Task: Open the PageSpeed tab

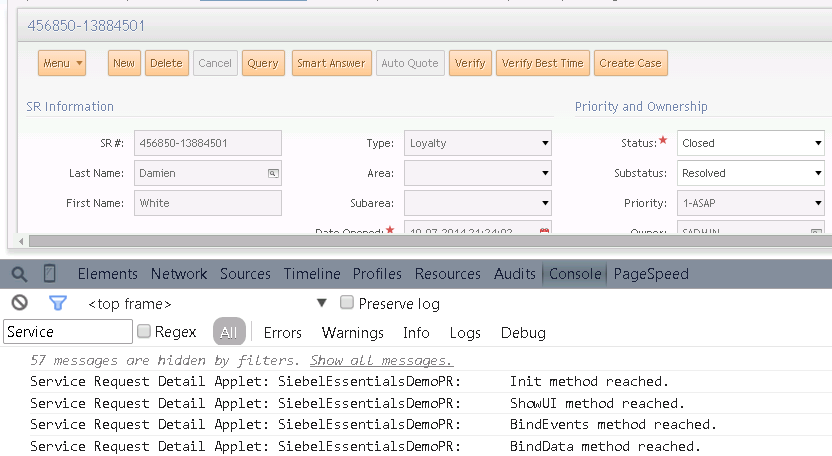Action: pyautogui.click(x=651, y=274)
